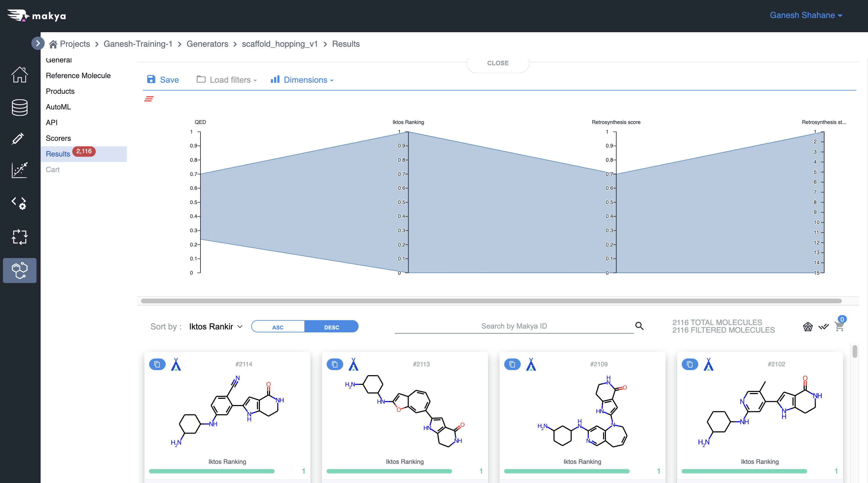The image size is (868, 483).
Task: Open the scatter plot chart icon
Action: tap(19, 170)
